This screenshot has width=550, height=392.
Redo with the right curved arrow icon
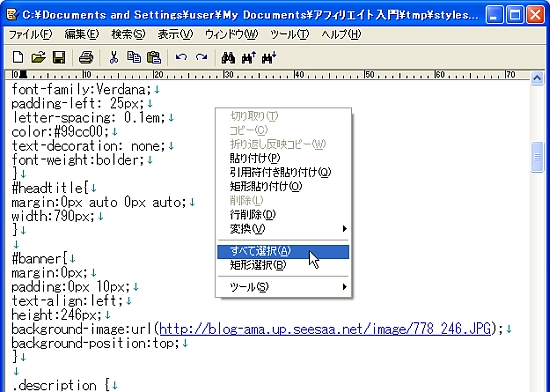point(201,57)
